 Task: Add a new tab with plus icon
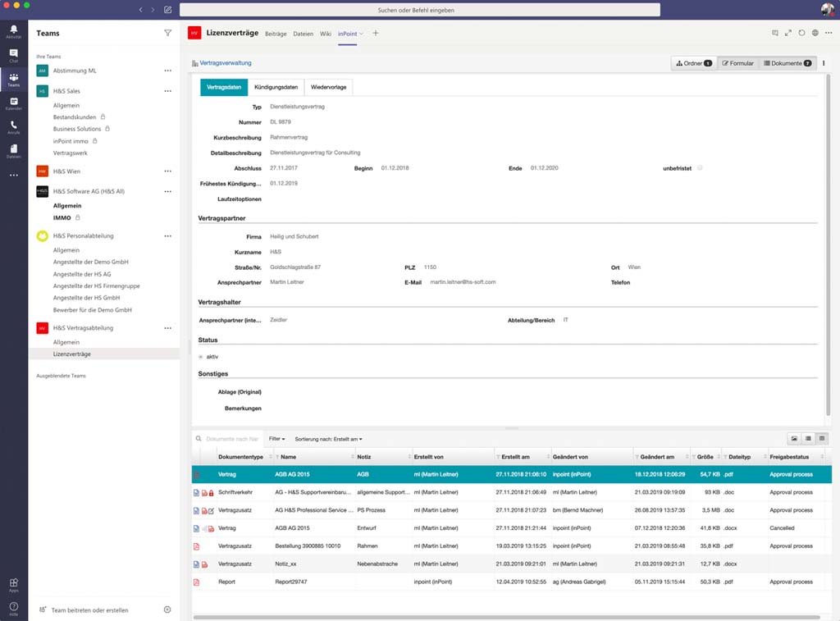click(x=376, y=33)
